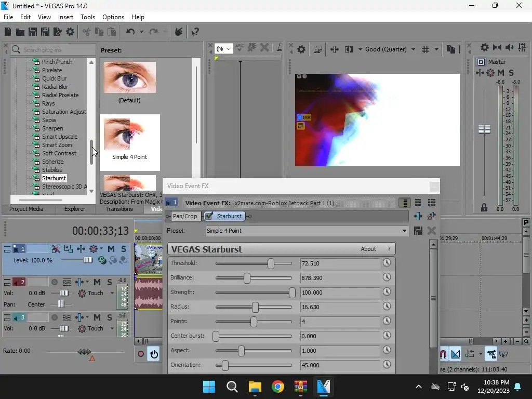Open overlays grid dropdown arrow in preview
532x399 pixels.
point(436,49)
